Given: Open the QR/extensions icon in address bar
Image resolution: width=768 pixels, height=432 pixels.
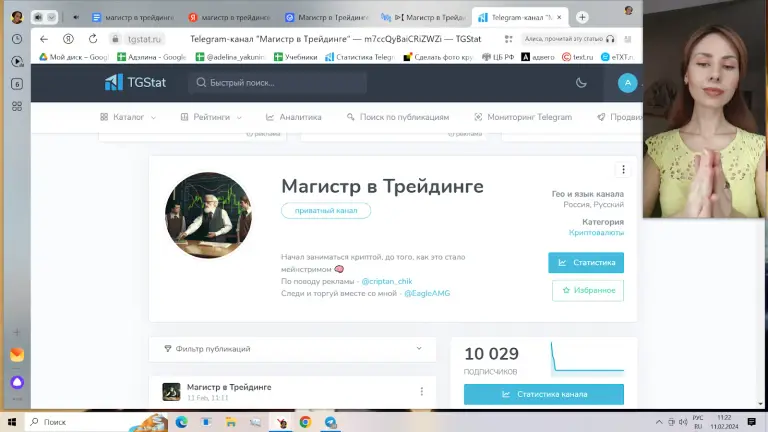Looking at the screenshot, I should pyautogui.click(x=508, y=39).
